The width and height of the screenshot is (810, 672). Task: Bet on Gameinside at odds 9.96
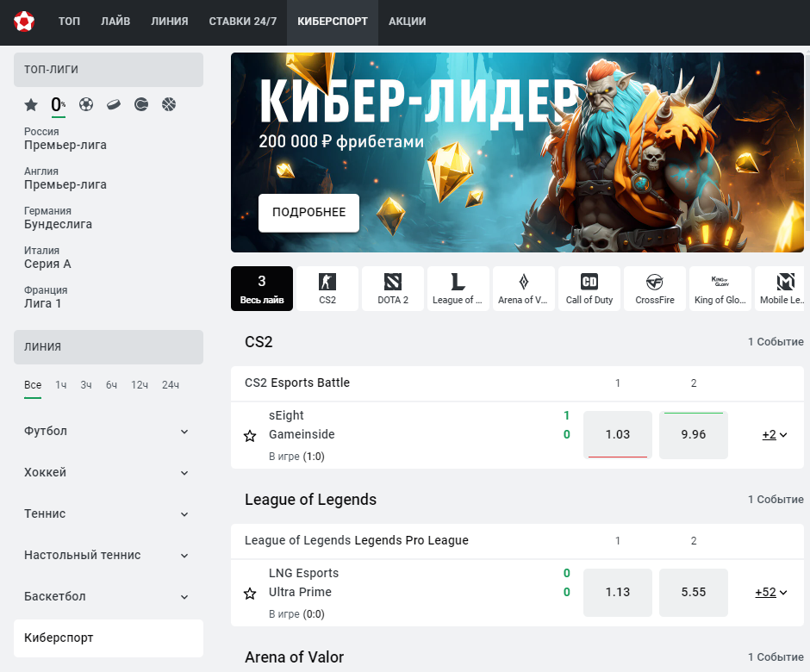pyautogui.click(x=694, y=435)
